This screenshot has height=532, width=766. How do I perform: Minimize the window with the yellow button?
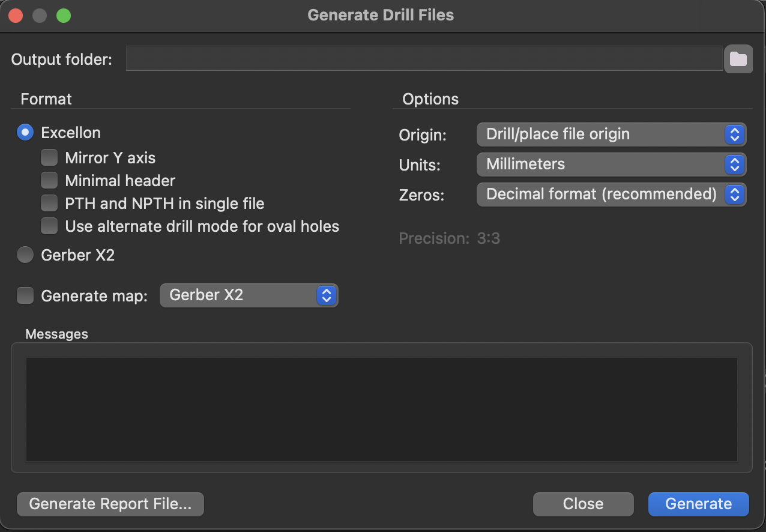tap(40, 16)
